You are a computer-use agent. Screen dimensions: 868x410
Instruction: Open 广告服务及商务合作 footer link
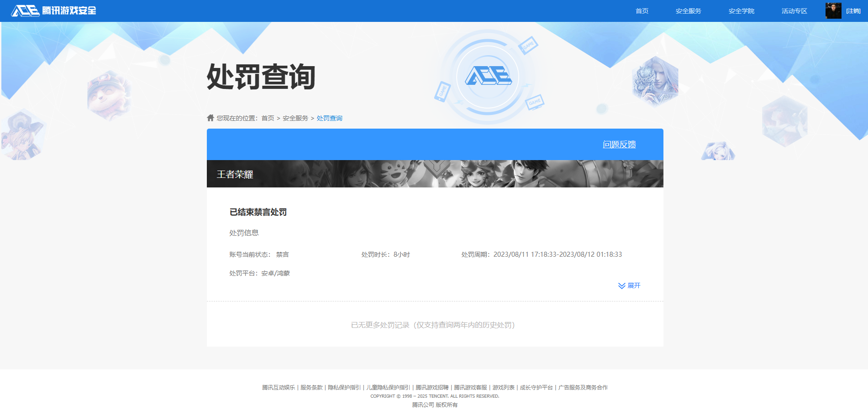tap(583, 388)
